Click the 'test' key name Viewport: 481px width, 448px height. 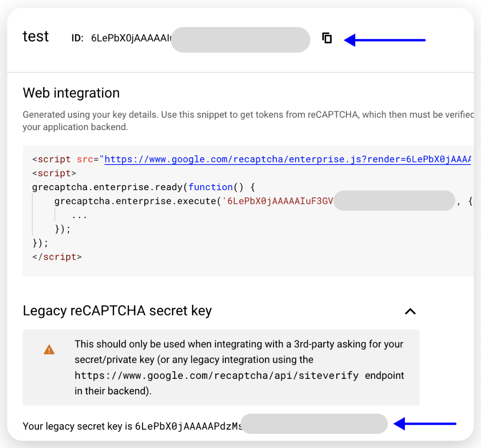click(x=36, y=37)
